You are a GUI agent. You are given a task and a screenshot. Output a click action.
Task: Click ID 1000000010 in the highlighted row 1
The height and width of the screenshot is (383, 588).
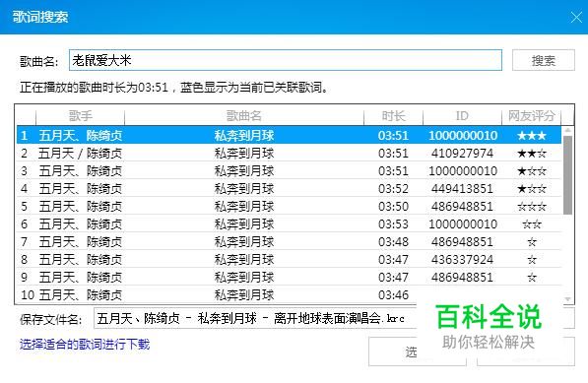[x=463, y=135]
